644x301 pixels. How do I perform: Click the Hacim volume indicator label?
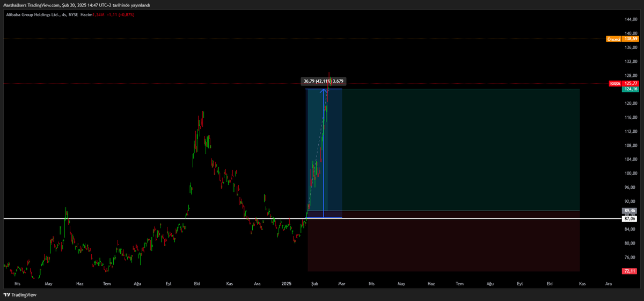coord(86,15)
